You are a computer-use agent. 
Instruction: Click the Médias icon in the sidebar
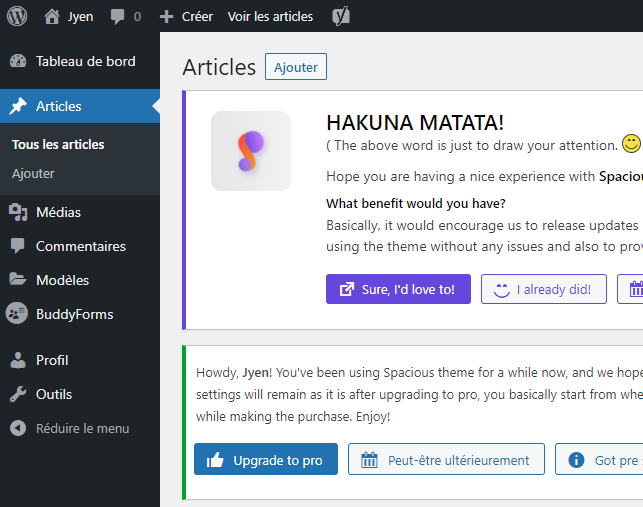[18, 212]
